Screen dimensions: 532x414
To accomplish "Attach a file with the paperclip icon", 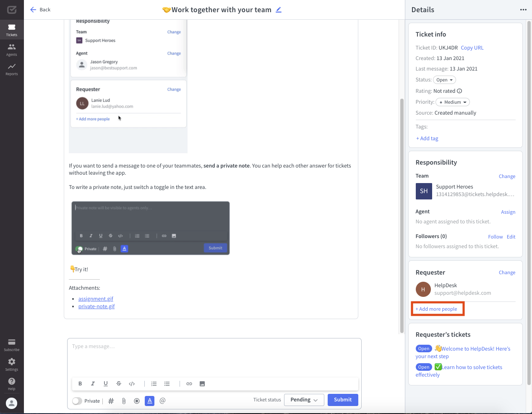I will pos(124,401).
